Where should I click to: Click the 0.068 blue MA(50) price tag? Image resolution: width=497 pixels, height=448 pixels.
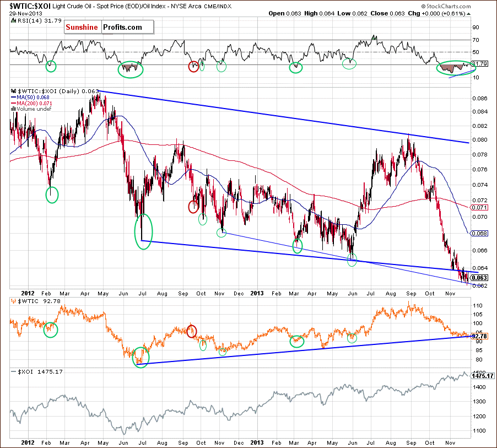479,233
